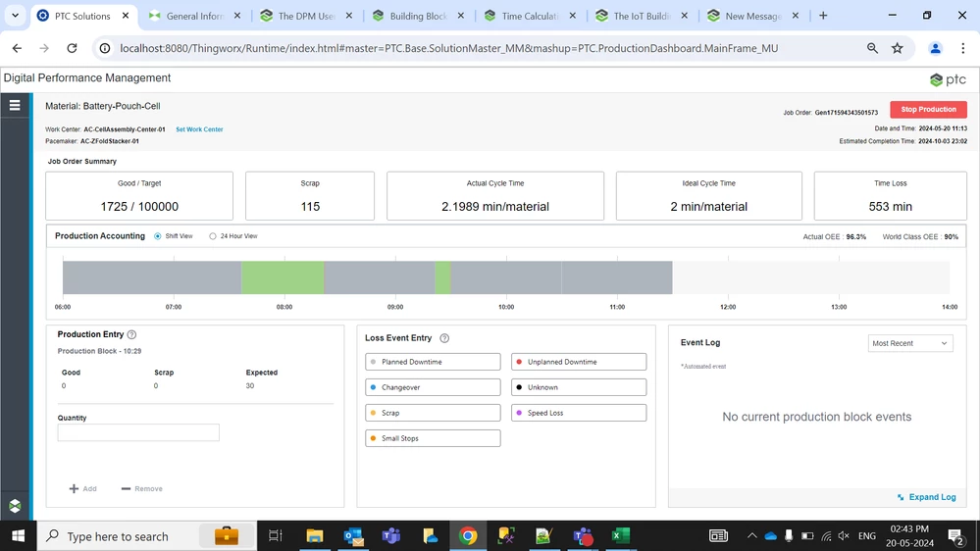Select Small Stops loss event
This screenshot has height=551, width=980.
(433, 438)
